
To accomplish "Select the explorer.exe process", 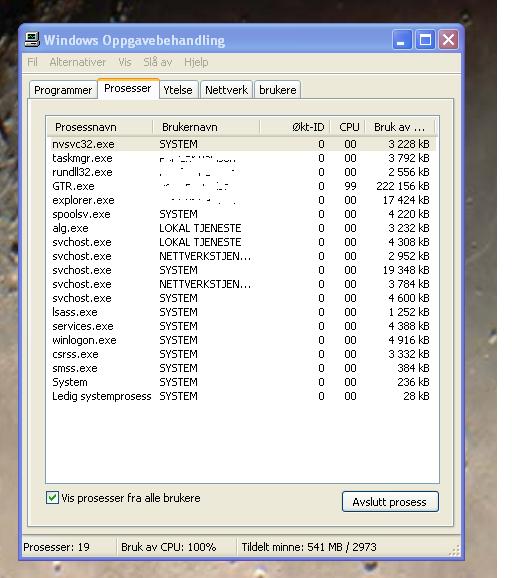I will coord(242,200).
